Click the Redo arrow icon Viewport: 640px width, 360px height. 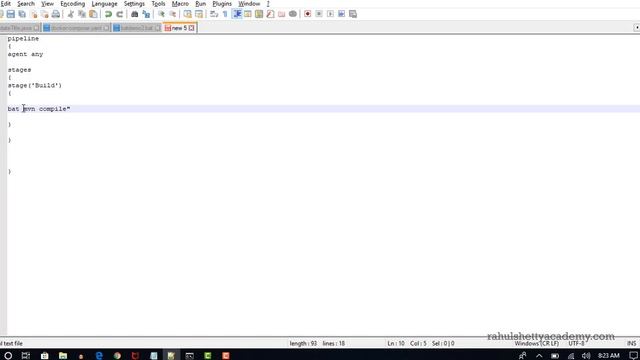[120, 14]
